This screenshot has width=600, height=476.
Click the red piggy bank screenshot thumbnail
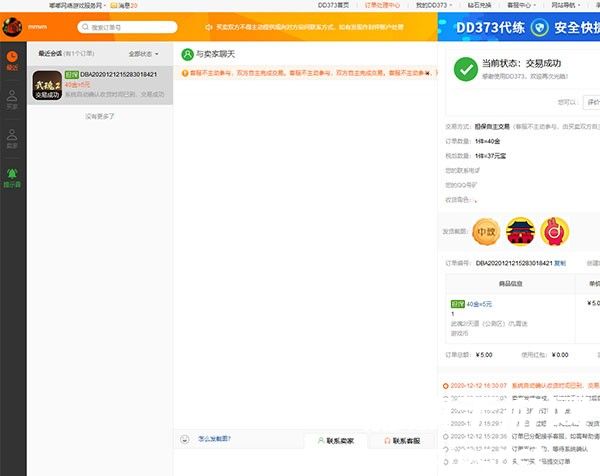click(x=553, y=232)
